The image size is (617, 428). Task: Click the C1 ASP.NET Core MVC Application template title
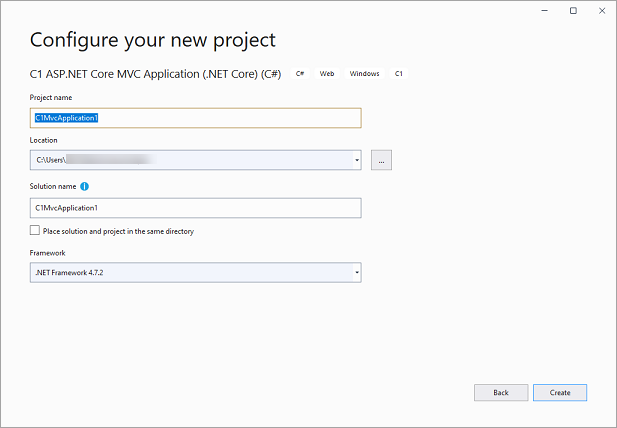[x=156, y=74]
